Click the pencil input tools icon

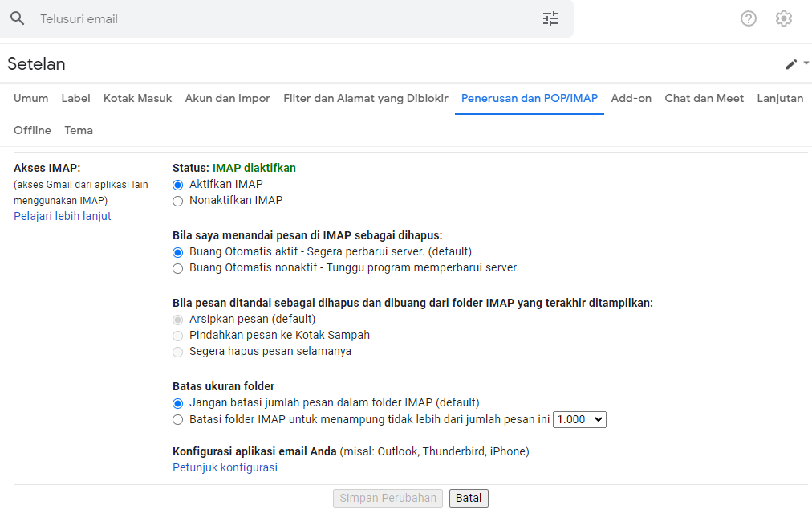point(791,64)
